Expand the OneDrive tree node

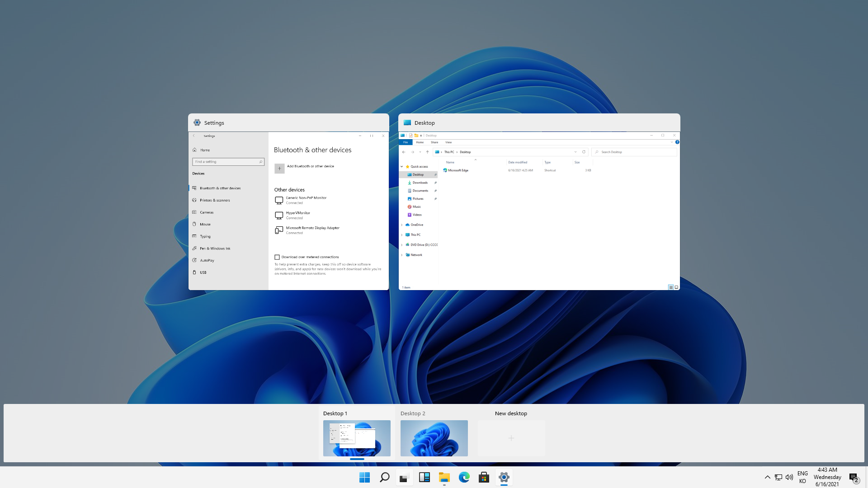click(401, 225)
